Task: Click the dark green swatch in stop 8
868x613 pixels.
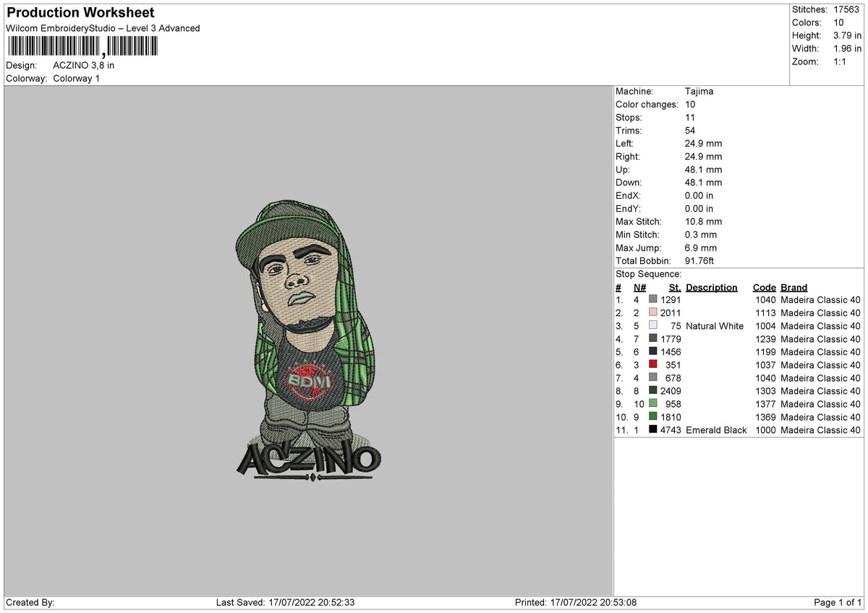Action: click(653, 390)
